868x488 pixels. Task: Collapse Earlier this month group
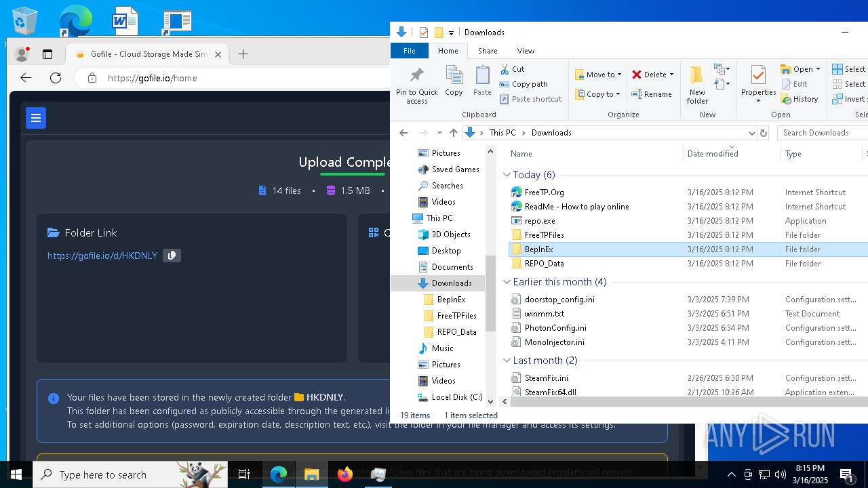507,282
